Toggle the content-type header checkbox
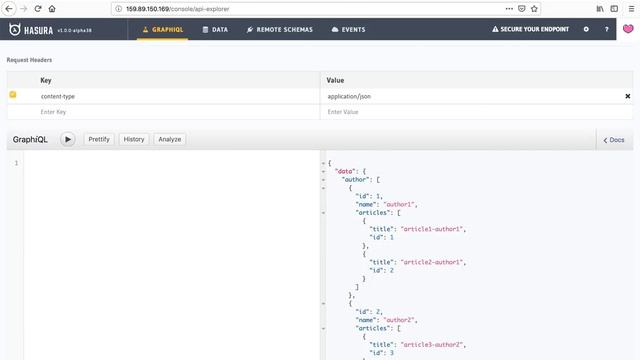The width and height of the screenshot is (640, 360). coord(13,95)
